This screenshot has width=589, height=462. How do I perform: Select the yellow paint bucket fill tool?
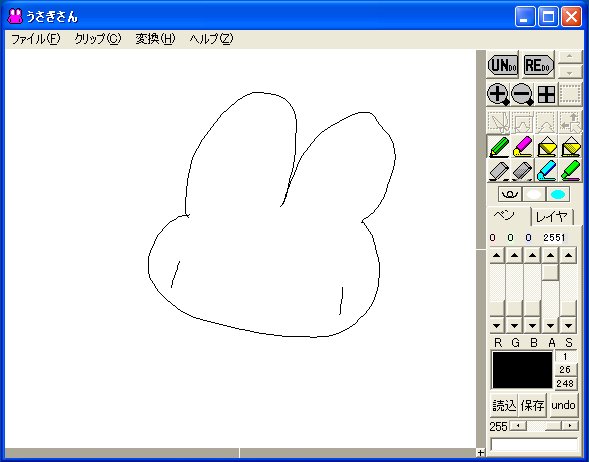coord(546,146)
